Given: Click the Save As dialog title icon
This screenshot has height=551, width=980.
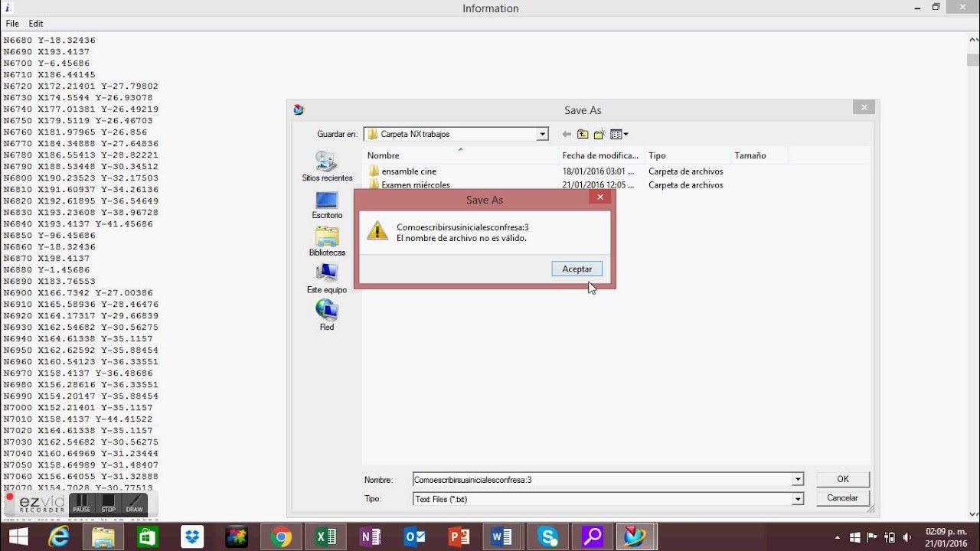Looking at the screenshot, I should (299, 109).
